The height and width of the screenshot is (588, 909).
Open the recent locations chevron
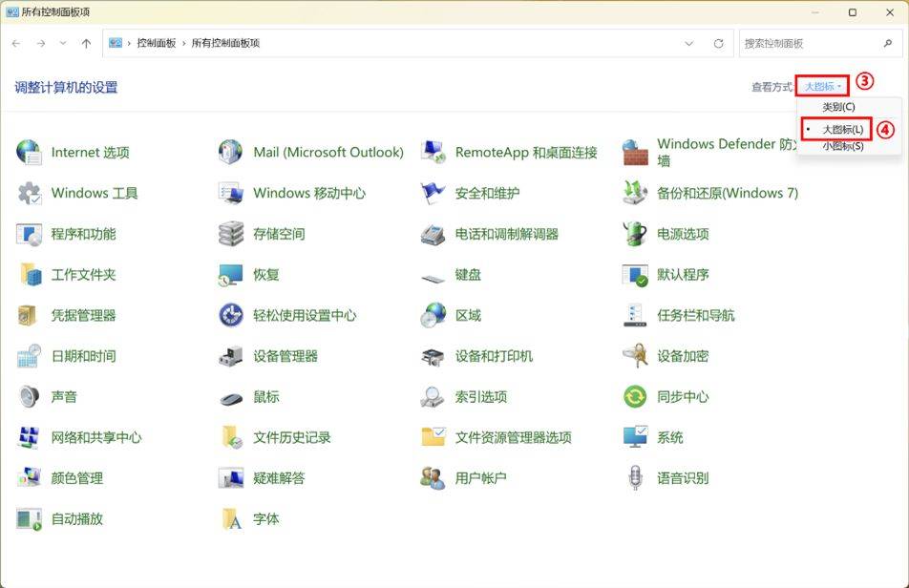[63, 43]
